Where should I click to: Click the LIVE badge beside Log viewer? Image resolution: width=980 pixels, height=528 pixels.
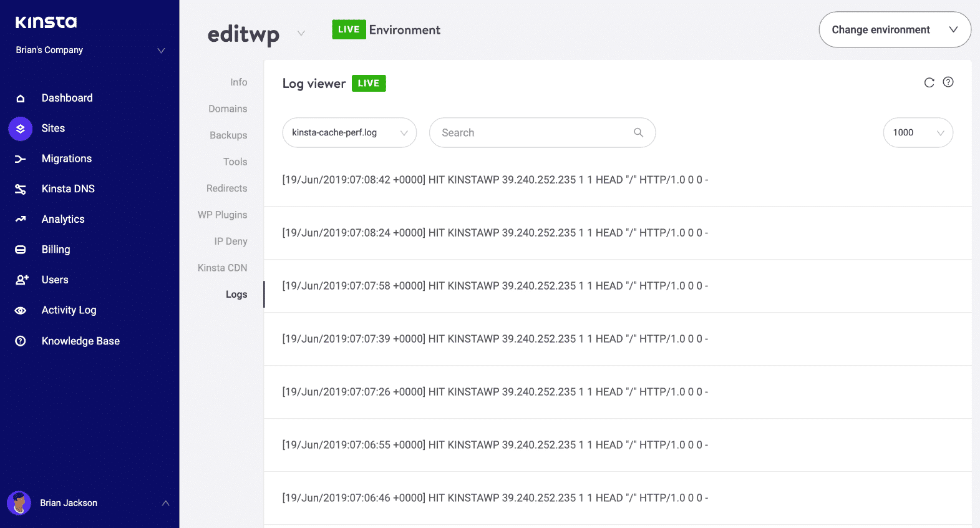pos(369,83)
